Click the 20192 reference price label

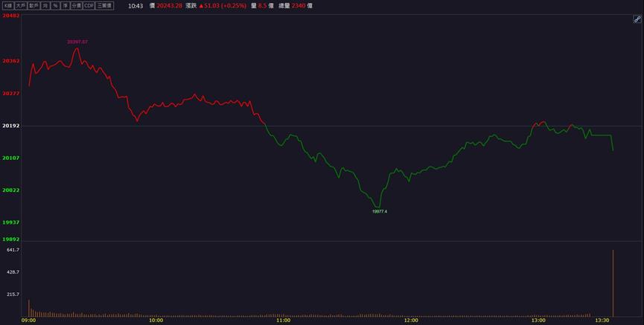tap(11, 126)
